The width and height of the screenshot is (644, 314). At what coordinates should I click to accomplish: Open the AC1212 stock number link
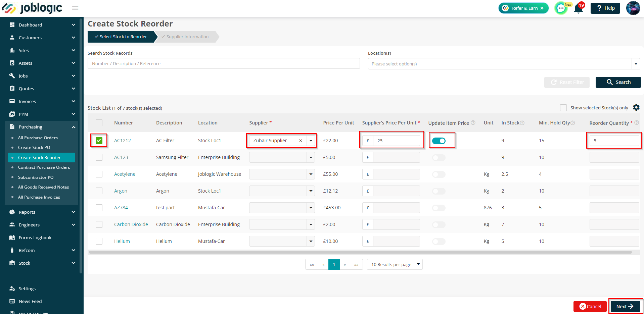point(123,141)
